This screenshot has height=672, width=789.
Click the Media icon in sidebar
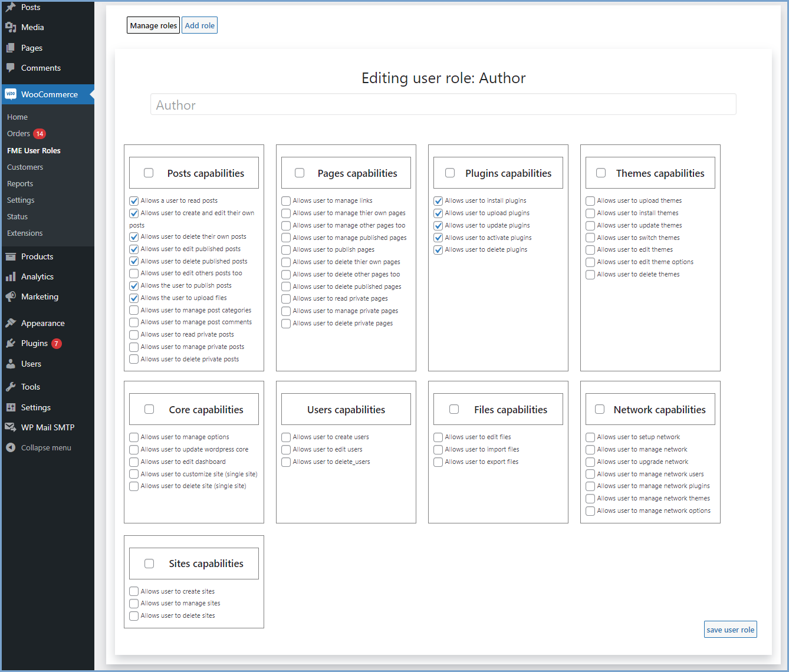(x=11, y=27)
